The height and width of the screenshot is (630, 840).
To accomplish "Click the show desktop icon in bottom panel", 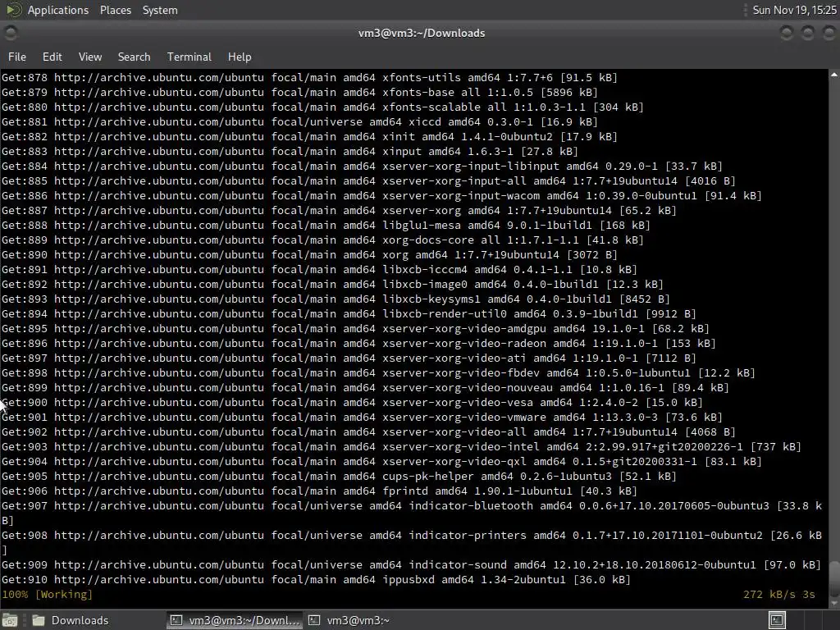I will (10, 620).
